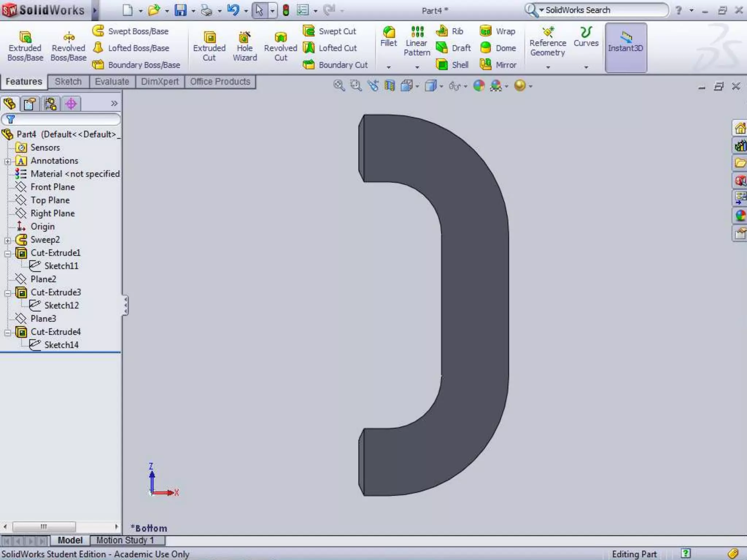The width and height of the screenshot is (747, 560).
Task: Open the Motion Study 1 tab
Action: tap(125, 540)
